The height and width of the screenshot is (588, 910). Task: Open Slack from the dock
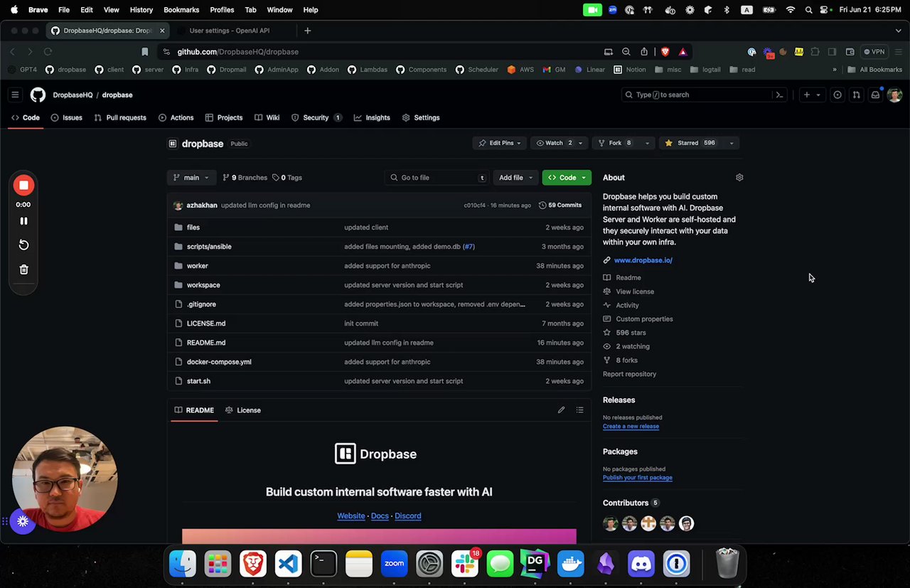coord(465,564)
